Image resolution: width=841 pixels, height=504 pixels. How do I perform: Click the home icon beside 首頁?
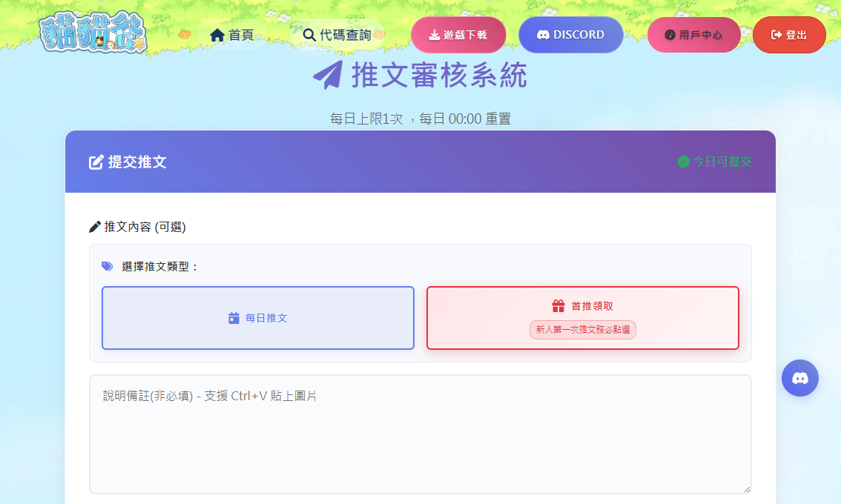tap(216, 33)
